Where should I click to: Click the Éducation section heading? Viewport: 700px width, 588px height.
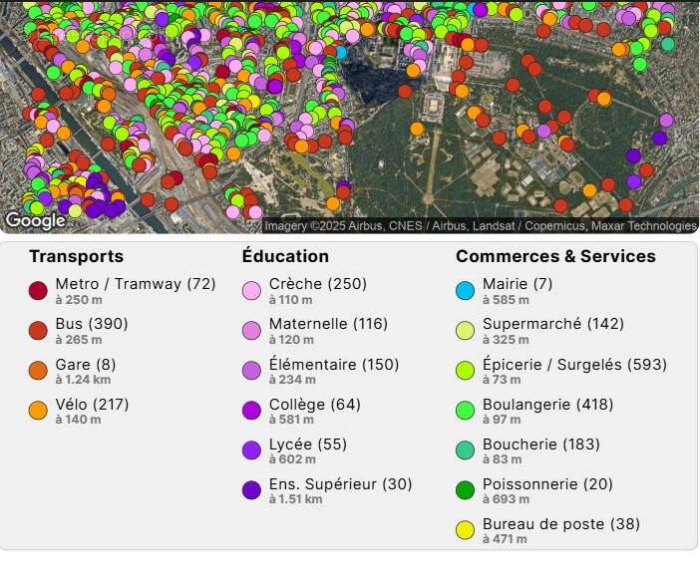285,256
